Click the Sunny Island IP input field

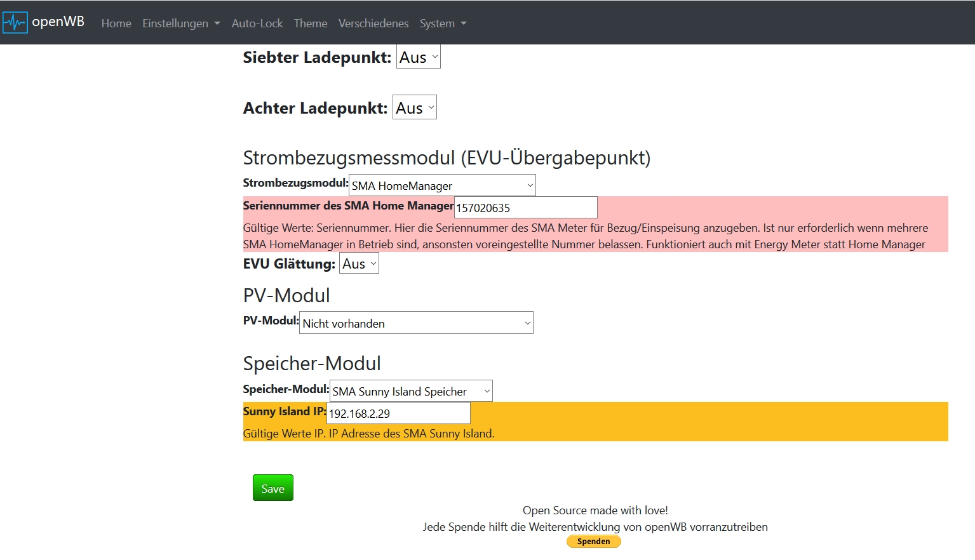(399, 413)
